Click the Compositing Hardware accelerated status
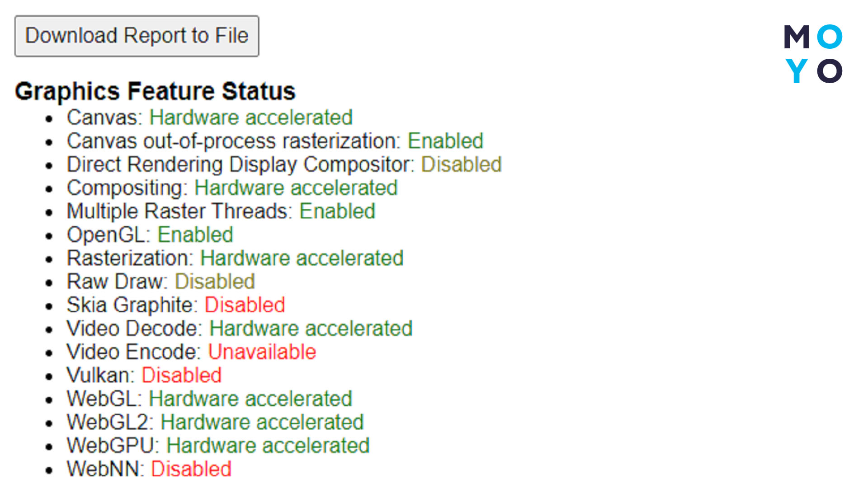The height and width of the screenshot is (488, 868). (x=292, y=187)
